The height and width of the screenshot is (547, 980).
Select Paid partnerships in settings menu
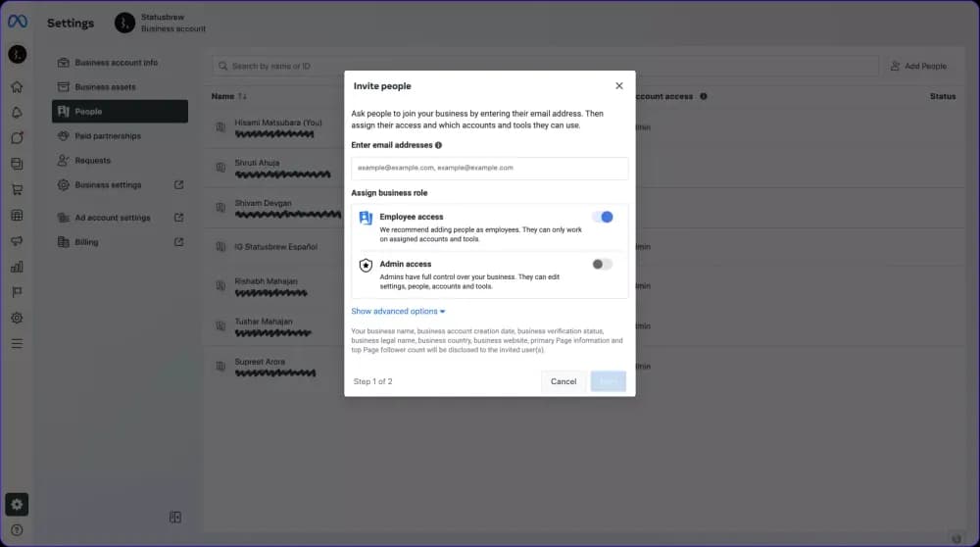(108, 136)
